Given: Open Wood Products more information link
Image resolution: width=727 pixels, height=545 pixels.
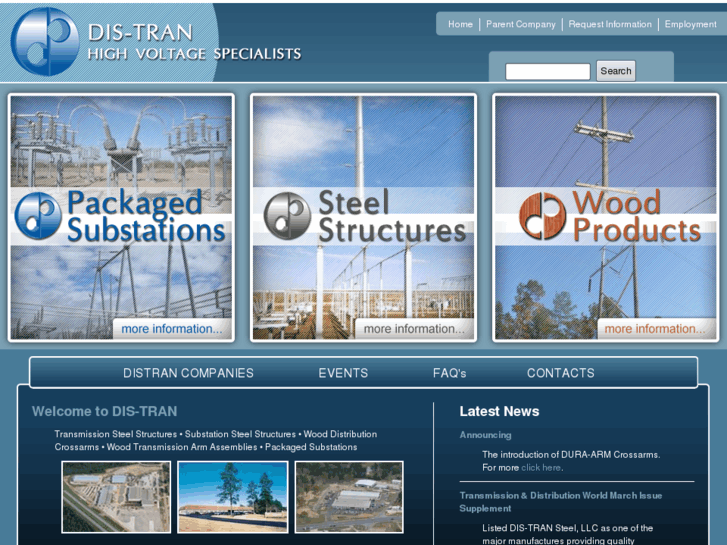Looking at the screenshot, I should tap(655, 329).
